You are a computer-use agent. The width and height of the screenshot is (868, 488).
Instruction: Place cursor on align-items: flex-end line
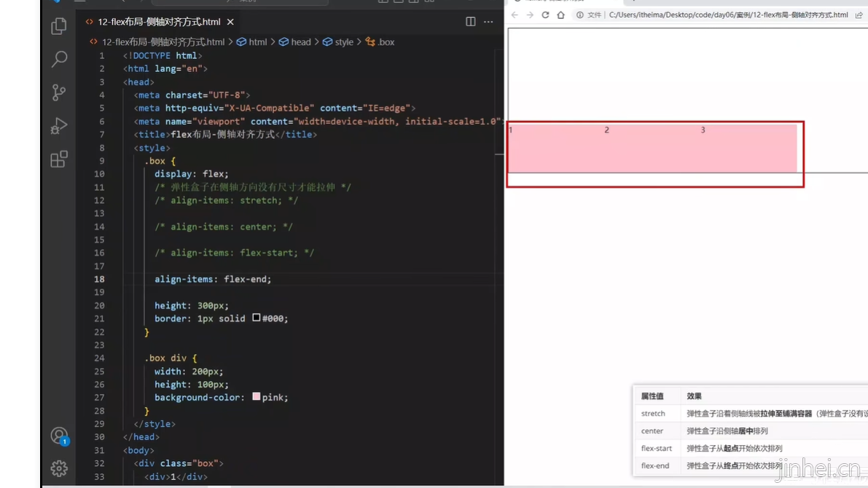pyautogui.click(x=213, y=279)
